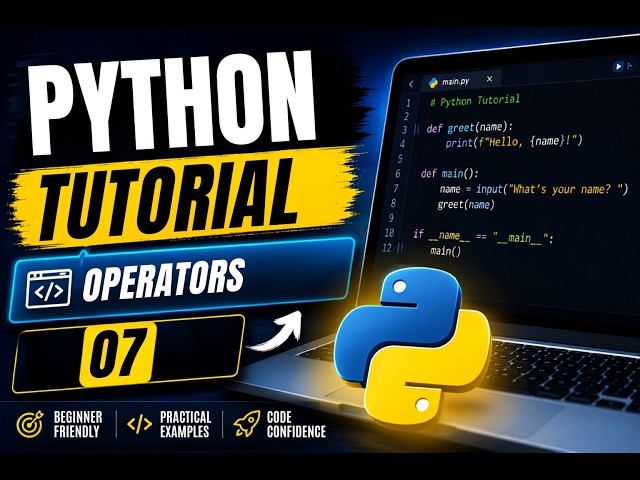Click the yellow '07' episode badge
This screenshot has height=480, width=640.
point(118,354)
